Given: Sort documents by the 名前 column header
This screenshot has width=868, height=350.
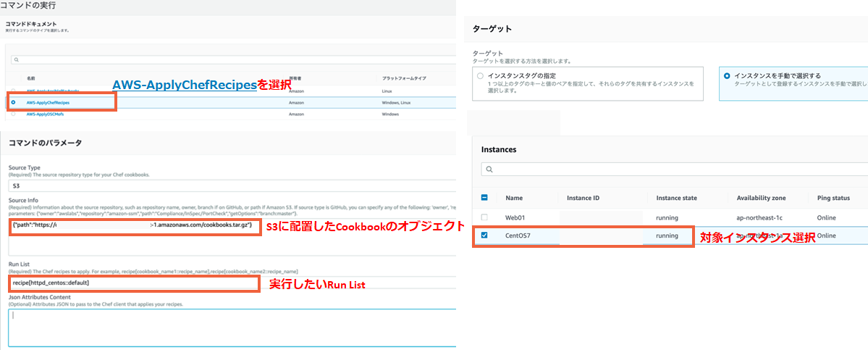Looking at the screenshot, I should (31, 78).
